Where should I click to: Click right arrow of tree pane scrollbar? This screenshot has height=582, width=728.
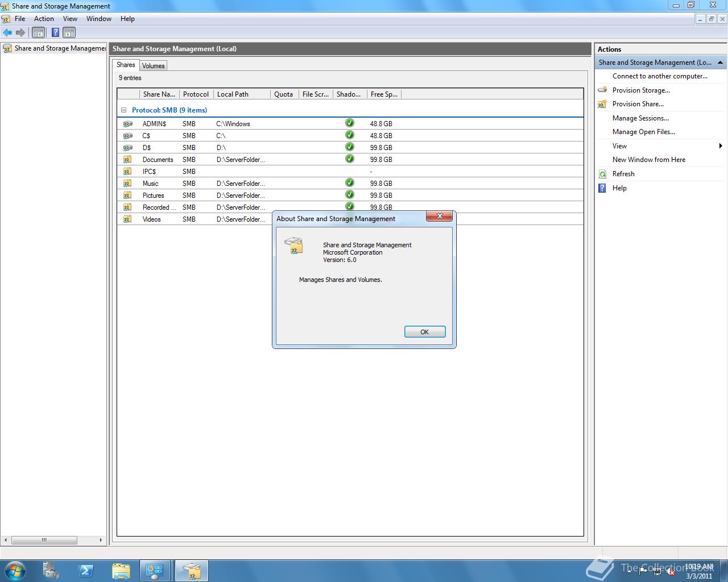[101, 540]
